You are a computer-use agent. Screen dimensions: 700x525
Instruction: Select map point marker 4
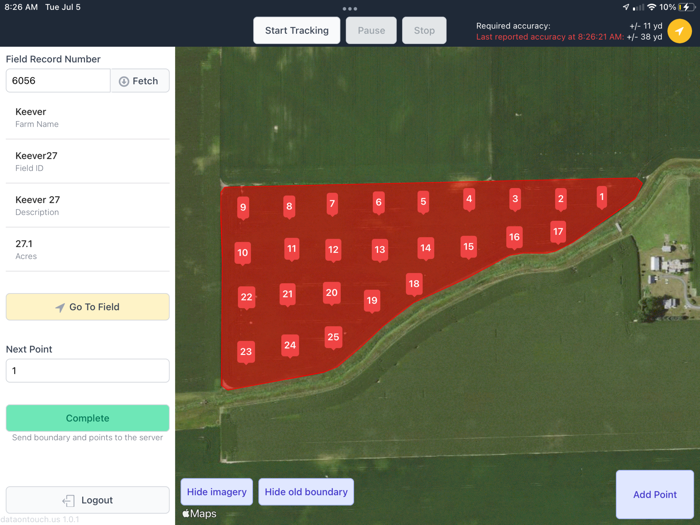pos(469,199)
